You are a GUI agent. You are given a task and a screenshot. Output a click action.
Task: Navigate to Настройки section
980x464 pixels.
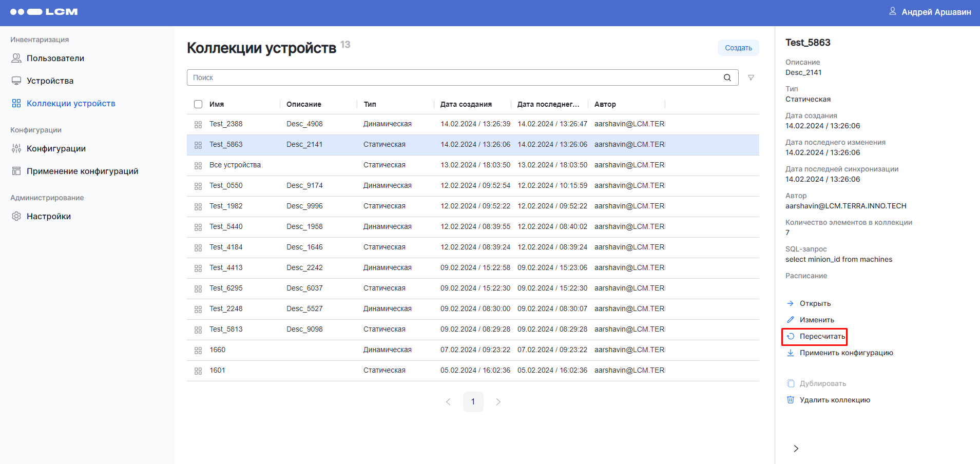click(x=48, y=217)
